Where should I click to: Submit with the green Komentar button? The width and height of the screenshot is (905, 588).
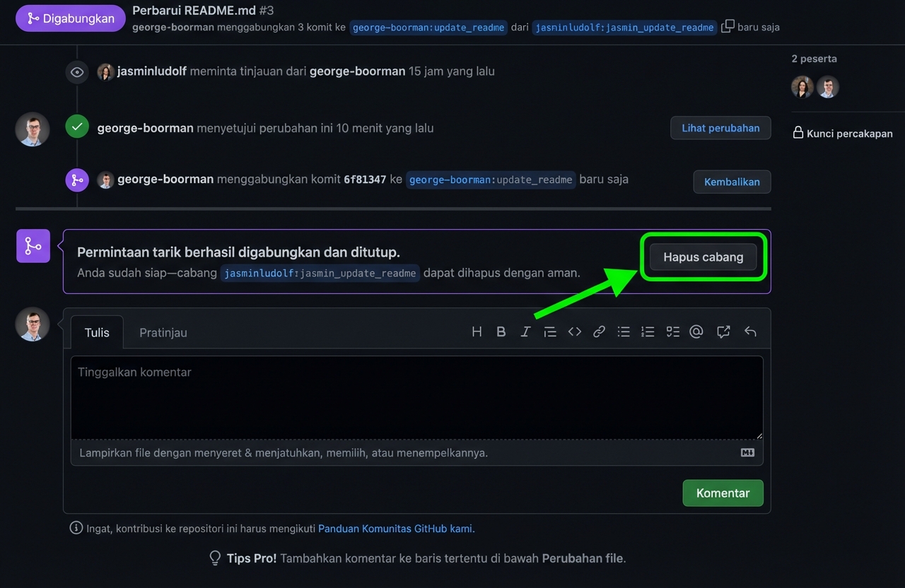coord(723,493)
